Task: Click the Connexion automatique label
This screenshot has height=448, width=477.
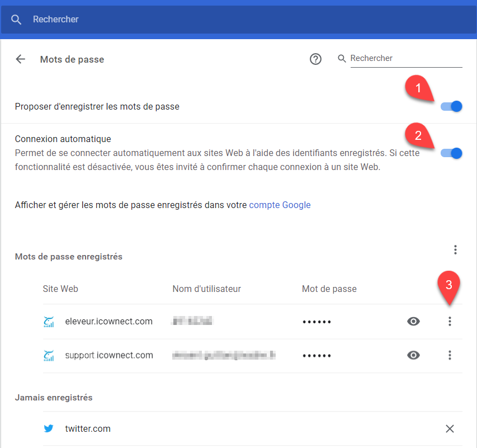Action: point(63,139)
